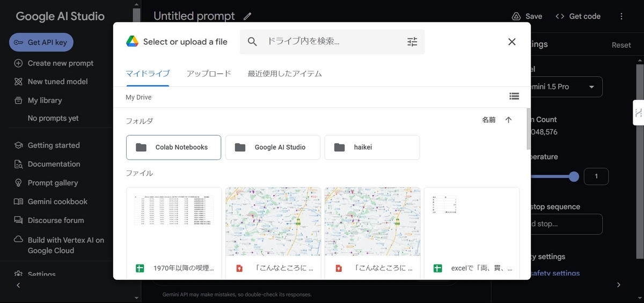Open the search filter options icon

click(x=412, y=42)
